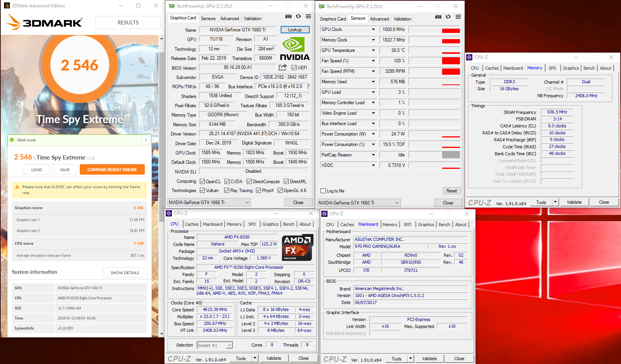Click the Core Speed value 4615.39 MHz
621x364 pixels.
click(x=215, y=309)
